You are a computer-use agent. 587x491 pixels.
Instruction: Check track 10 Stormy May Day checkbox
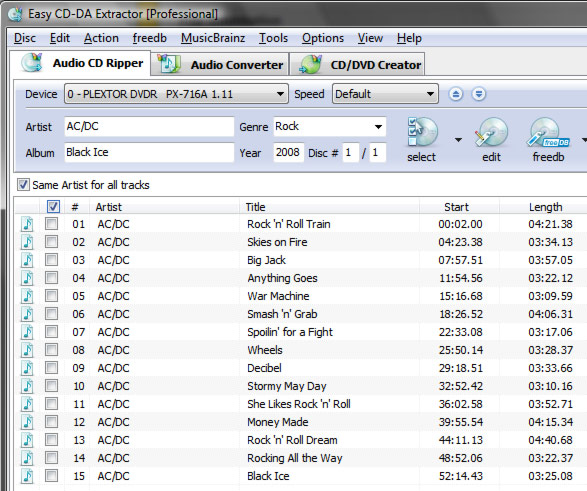(x=51, y=385)
